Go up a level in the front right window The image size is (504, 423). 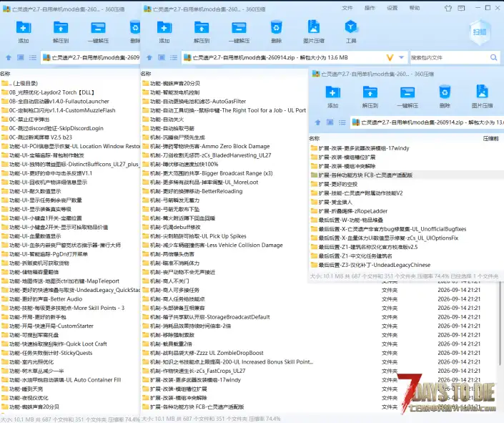click(x=317, y=122)
